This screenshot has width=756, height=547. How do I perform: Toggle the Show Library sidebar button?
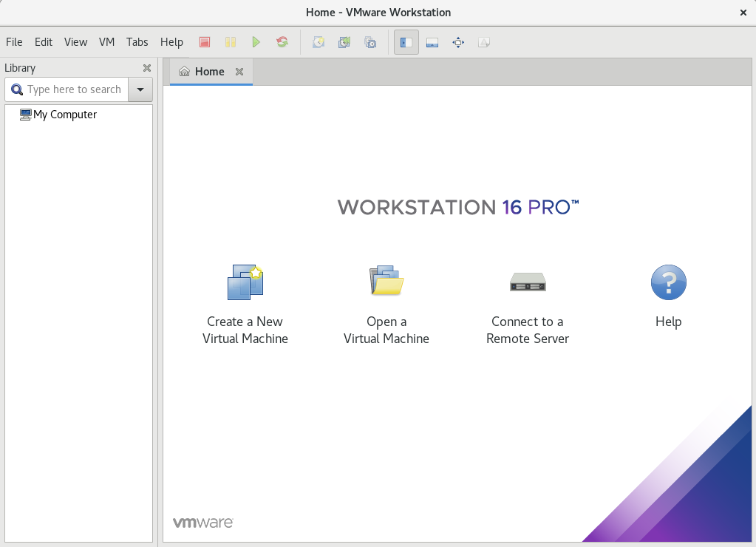[x=406, y=42]
